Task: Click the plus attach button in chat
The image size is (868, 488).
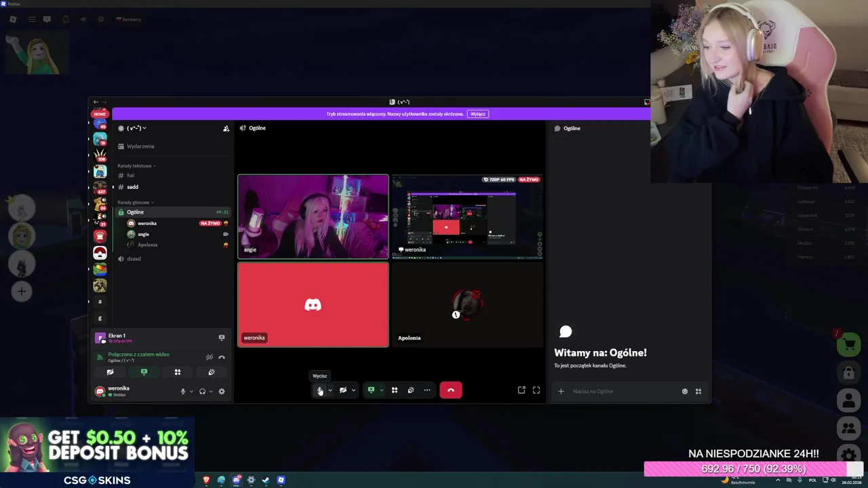Action: click(561, 391)
